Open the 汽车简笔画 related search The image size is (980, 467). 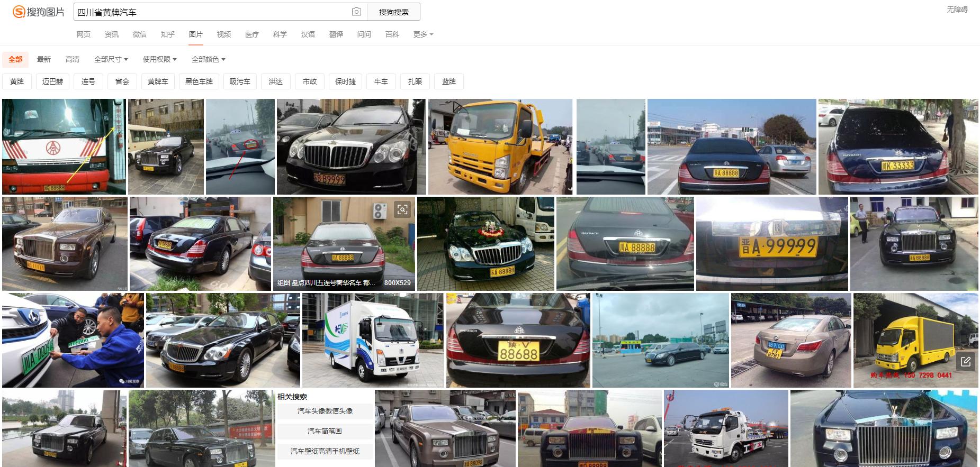click(x=325, y=431)
